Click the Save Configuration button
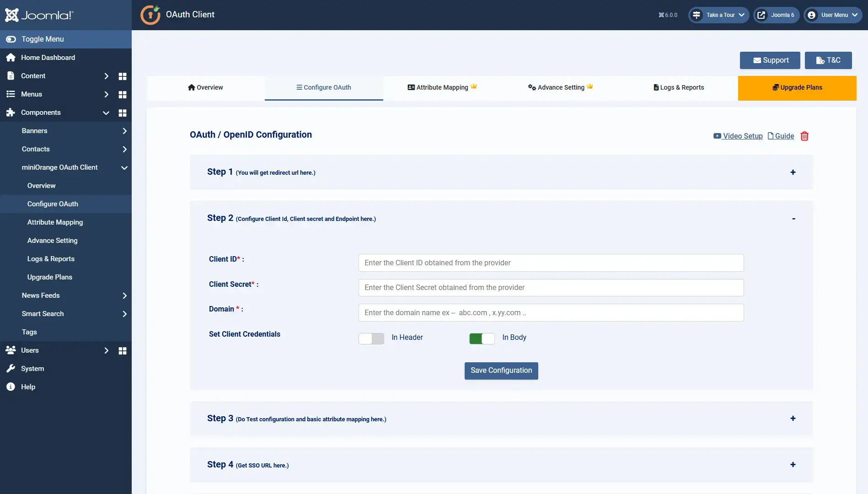 (x=501, y=370)
